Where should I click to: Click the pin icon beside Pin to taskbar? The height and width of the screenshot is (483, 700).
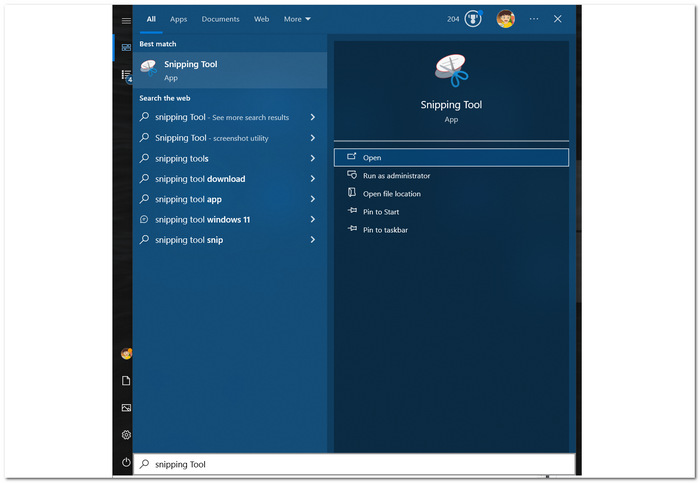coord(352,229)
